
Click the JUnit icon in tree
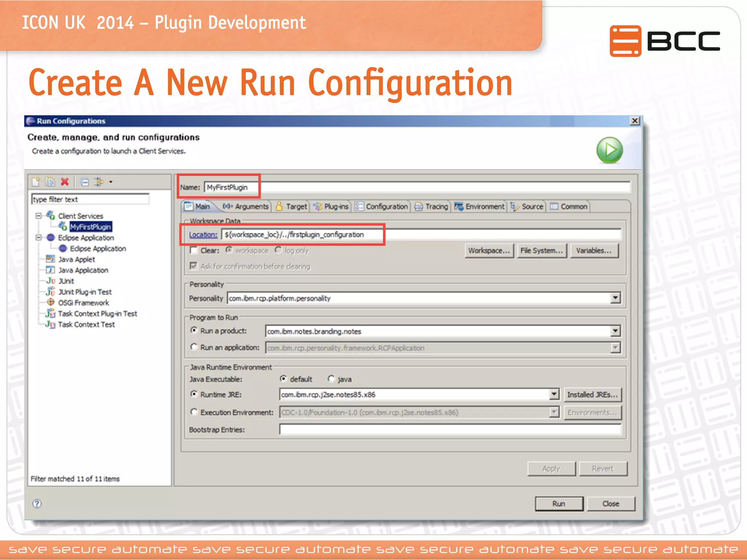click(50, 281)
